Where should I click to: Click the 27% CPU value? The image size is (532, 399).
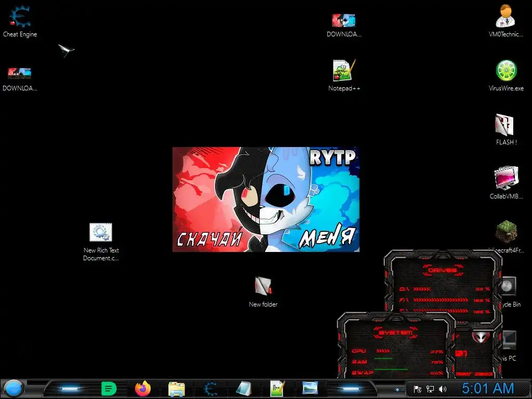[436, 352]
